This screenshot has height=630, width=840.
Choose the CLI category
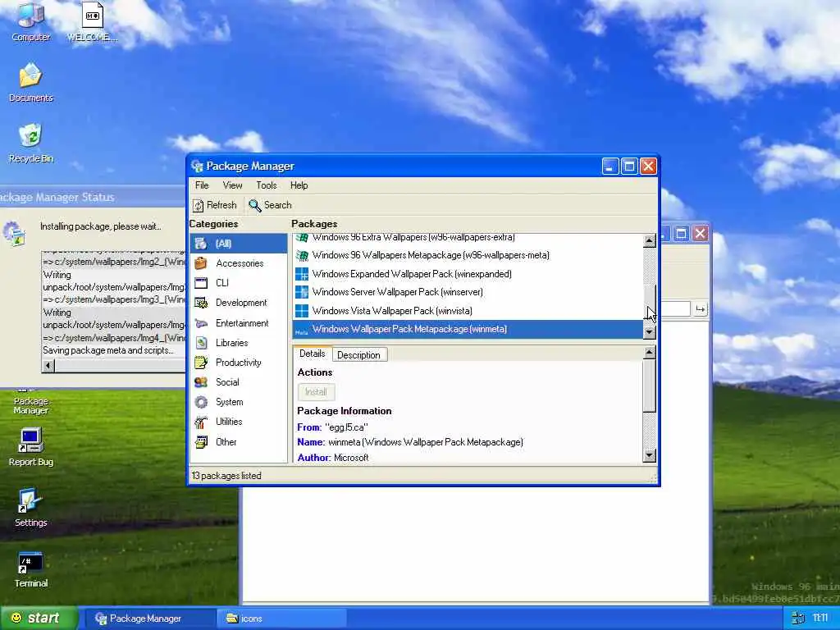(x=239, y=283)
